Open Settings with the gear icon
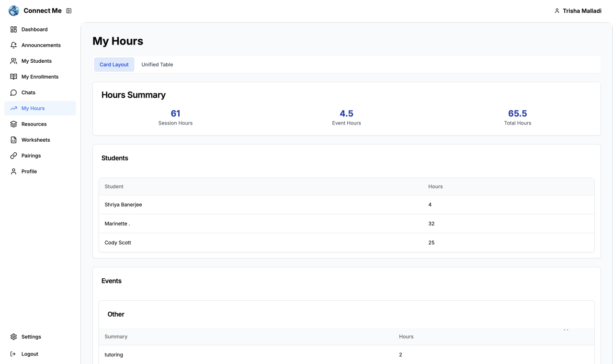Image resolution: width=613 pixels, height=364 pixels. 13,337
